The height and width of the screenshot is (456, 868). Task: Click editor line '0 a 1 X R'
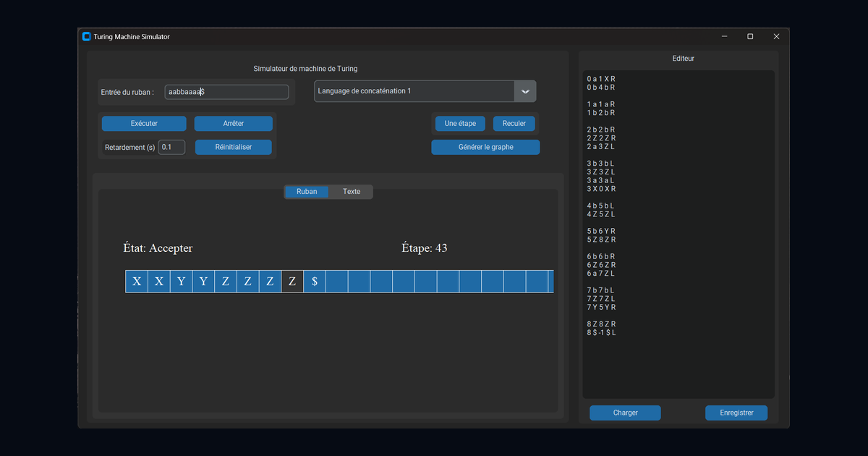pyautogui.click(x=601, y=79)
